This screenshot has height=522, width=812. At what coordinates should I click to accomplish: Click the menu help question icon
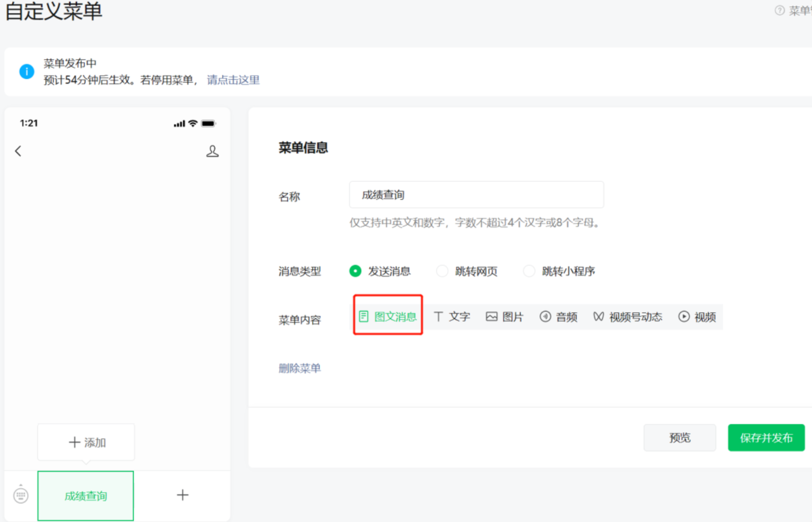pos(779,10)
